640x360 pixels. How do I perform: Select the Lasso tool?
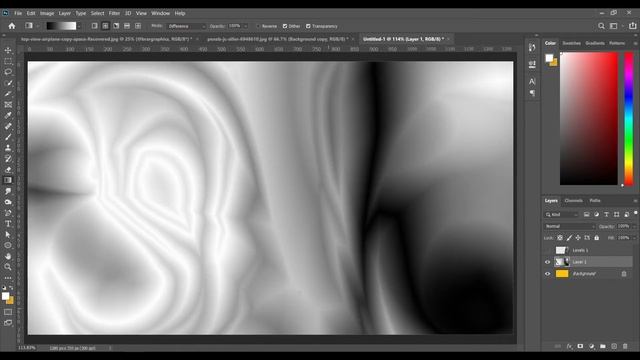click(x=8, y=72)
